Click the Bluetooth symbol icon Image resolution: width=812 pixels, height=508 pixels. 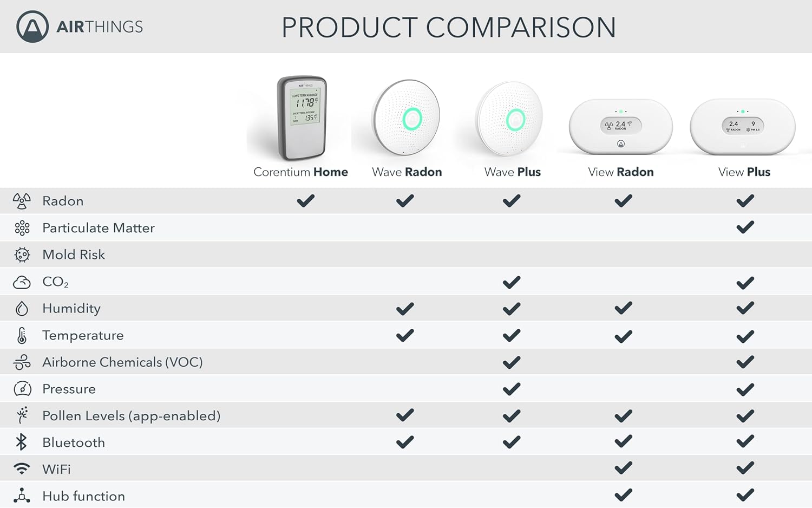pos(22,442)
